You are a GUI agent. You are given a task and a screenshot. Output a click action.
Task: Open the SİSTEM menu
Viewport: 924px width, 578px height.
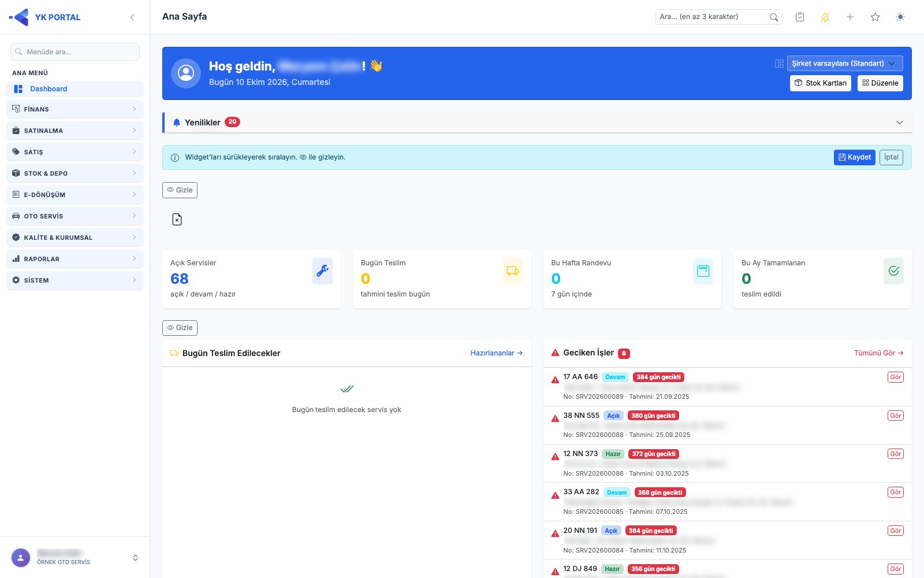(x=75, y=280)
